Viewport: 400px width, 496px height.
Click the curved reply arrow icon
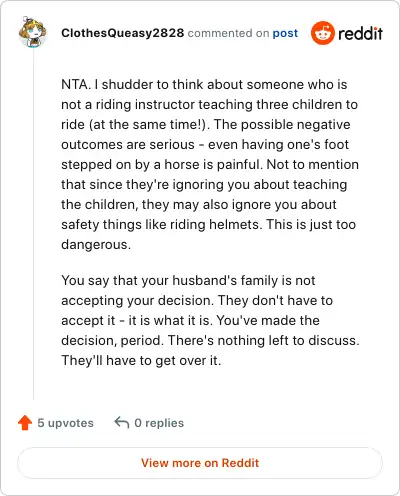[122, 423]
